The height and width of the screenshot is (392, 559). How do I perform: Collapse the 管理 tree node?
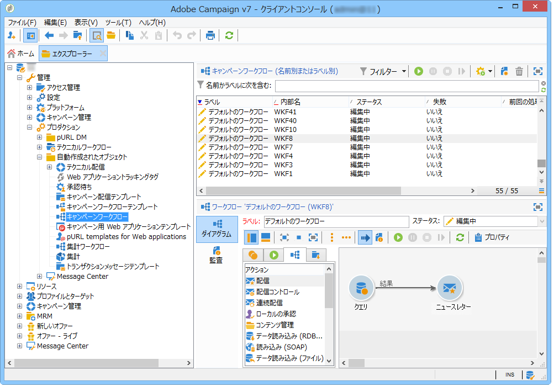pyautogui.click(x=19, y=77)
